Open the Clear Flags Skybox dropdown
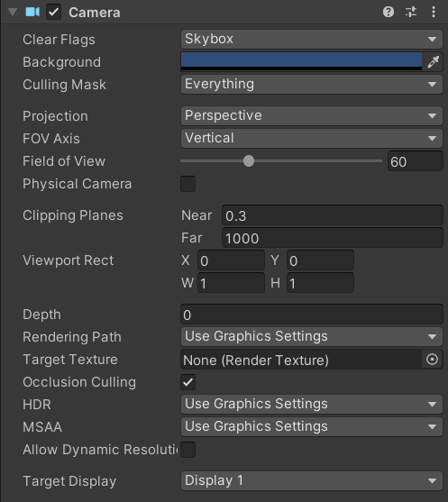Viewport: 448px width, 502px height. tap(312, 39)
